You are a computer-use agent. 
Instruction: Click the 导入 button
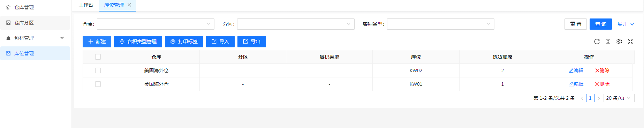click(220, 42)
